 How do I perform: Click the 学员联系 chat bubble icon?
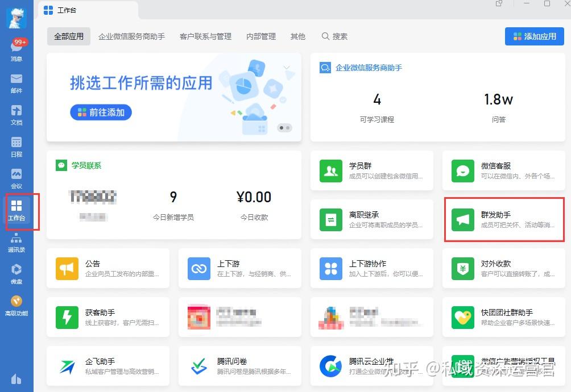click(x=61, y=165)
